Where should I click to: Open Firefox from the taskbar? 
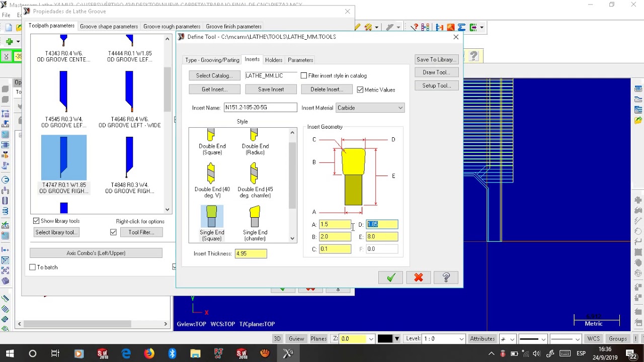pyautogui.click(x=149, y=353)
